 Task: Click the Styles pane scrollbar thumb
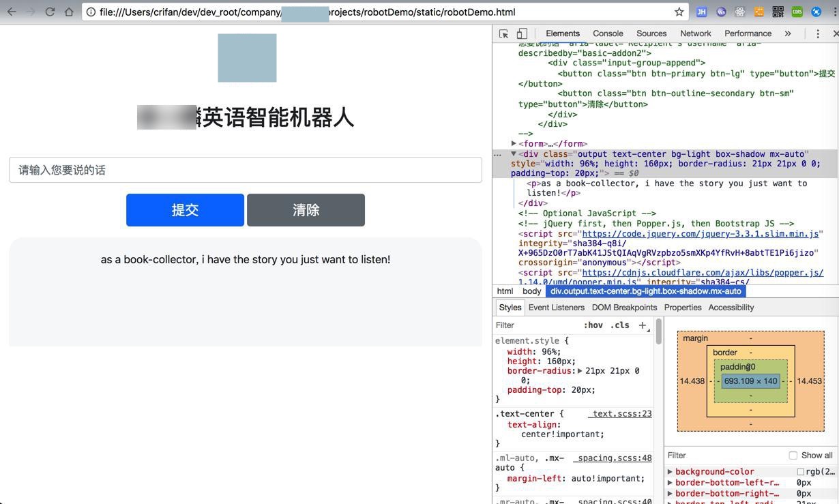click(x=658, y=331)
